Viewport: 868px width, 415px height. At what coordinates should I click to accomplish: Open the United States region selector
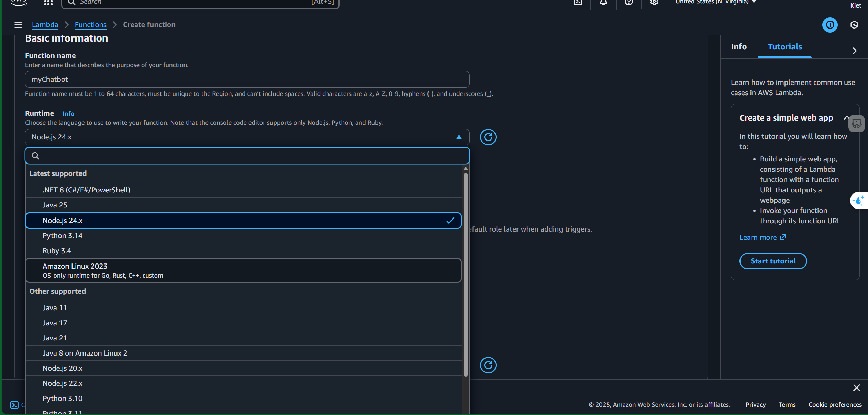(715, 3)
